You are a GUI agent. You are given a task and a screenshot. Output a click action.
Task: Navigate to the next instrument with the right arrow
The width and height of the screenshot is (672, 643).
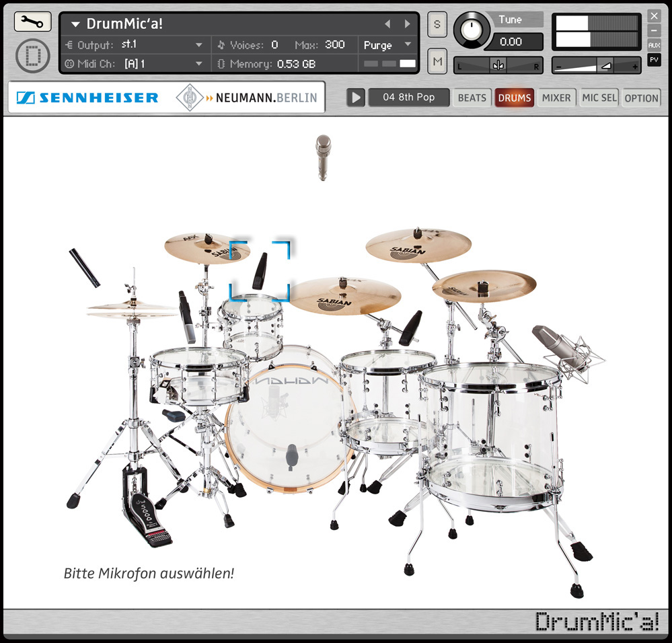coord(406,24)
